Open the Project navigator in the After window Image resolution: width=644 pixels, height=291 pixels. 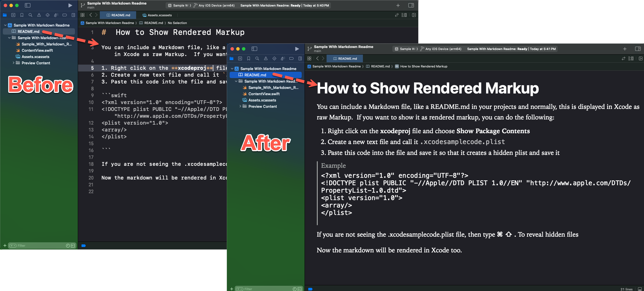point(232,59)
